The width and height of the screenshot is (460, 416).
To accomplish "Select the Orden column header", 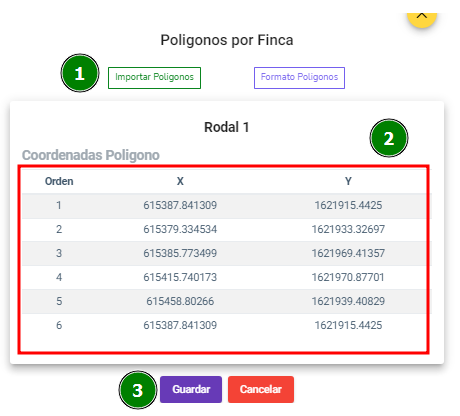I will pyautogui.click(x=59, y=181).
